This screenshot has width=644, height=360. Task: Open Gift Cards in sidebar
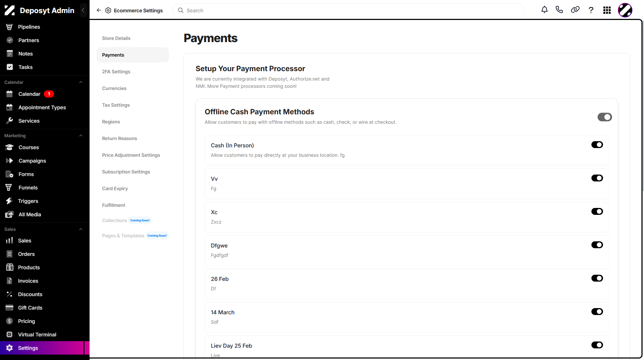tap(30, 308)
